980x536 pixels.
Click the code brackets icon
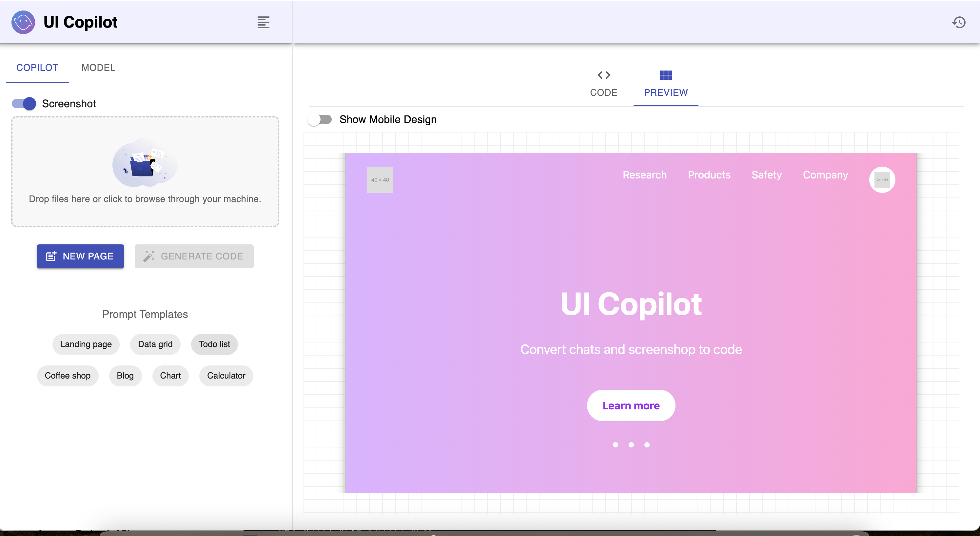[604, 75]
